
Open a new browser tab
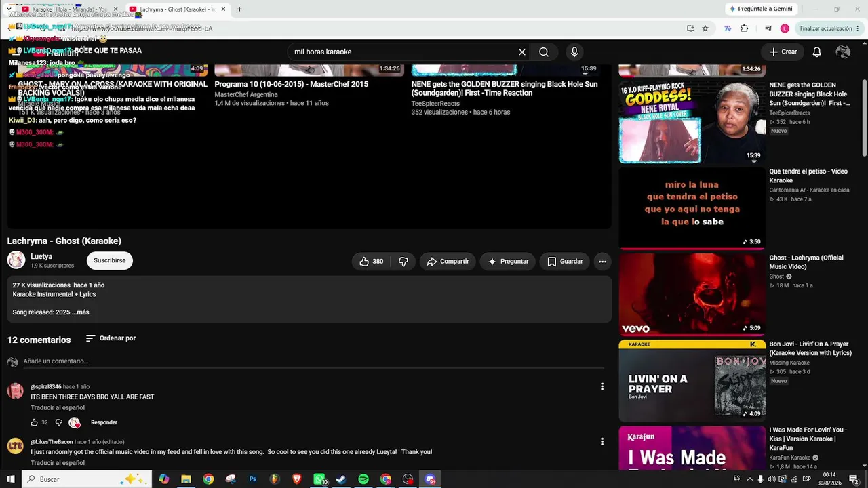pyautogui.click(x=239, y=9)
